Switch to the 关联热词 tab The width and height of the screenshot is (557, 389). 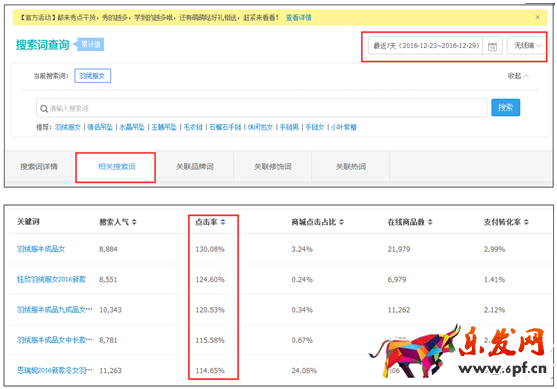351,166
